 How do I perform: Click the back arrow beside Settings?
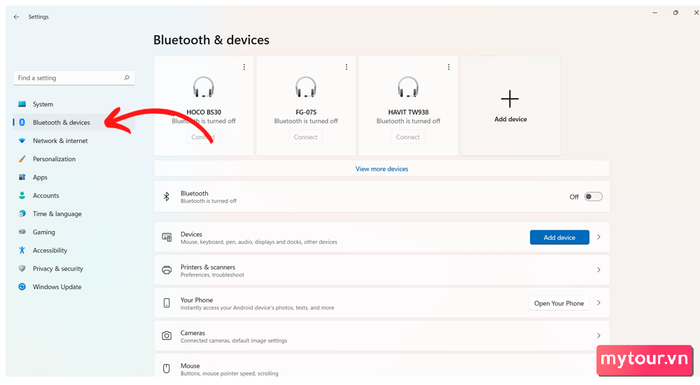click(17, 17)
